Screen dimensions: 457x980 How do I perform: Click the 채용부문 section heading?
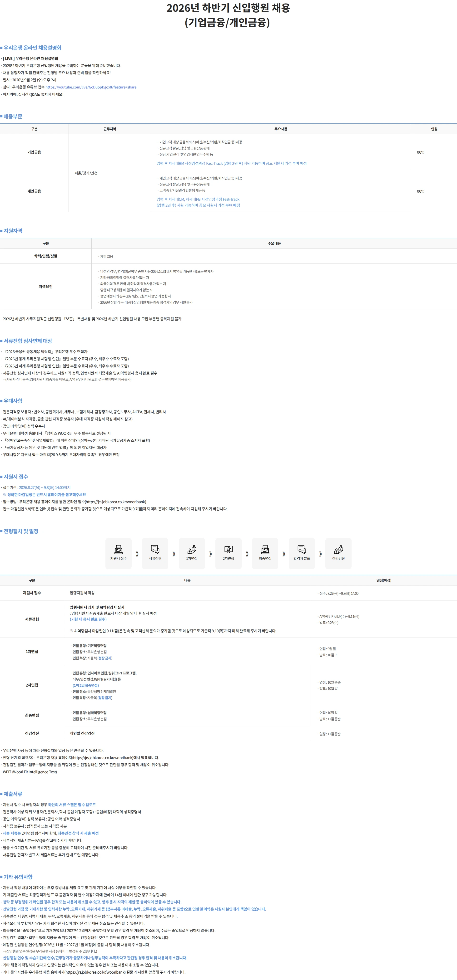click(13, 117)
